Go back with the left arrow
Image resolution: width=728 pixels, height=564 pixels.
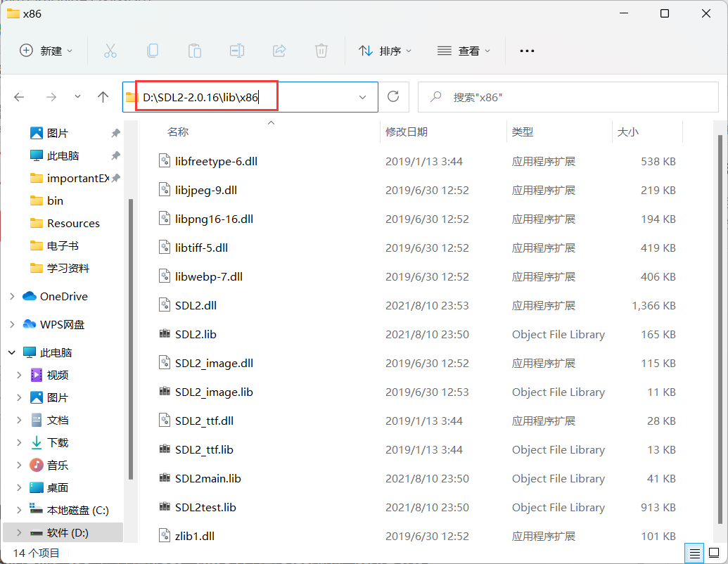click(19, 97)
